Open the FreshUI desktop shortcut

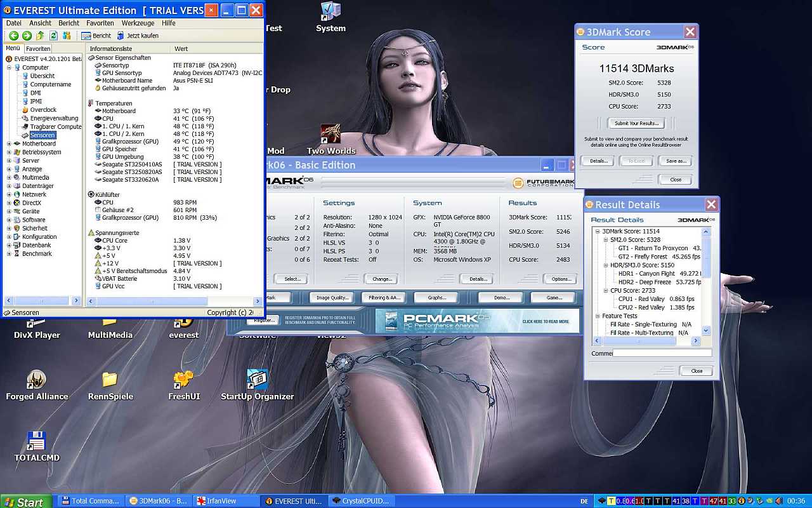184,385
